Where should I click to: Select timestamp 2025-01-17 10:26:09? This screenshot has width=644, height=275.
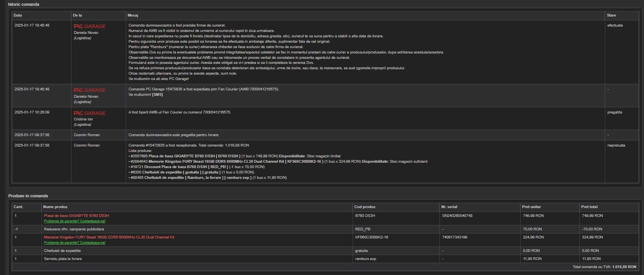coord(32,112)
